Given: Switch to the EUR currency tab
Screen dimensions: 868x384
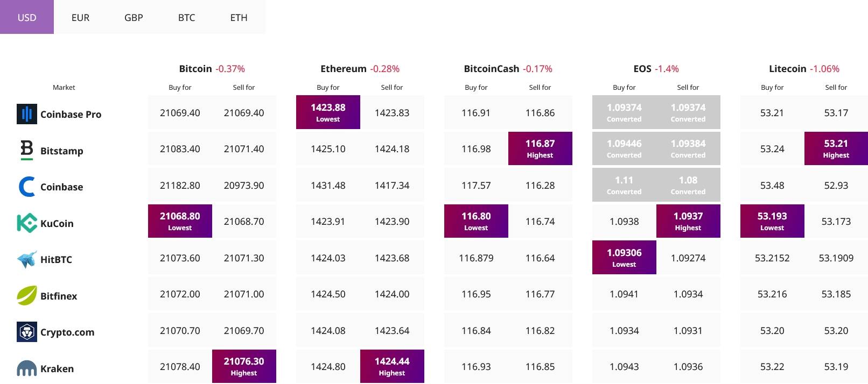Looking at the screenshot, I should [80, 17].
